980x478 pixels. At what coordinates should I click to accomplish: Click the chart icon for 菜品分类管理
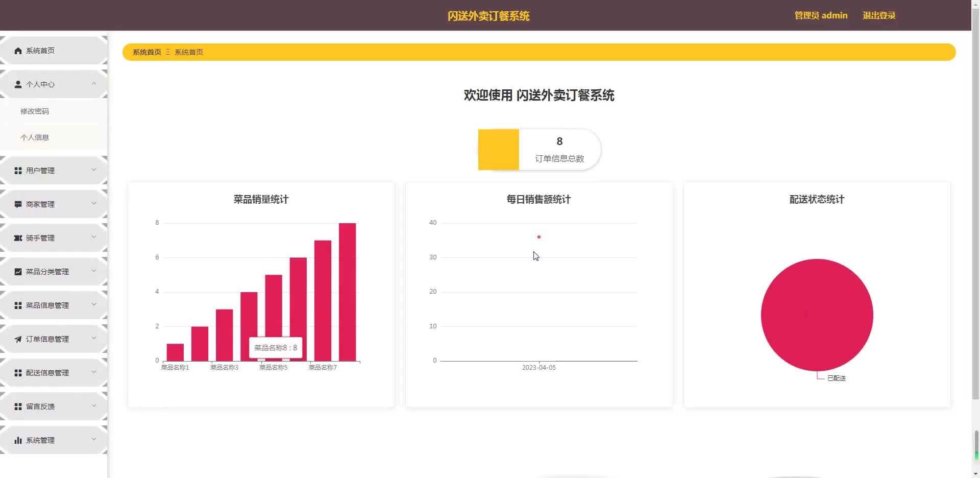[18, 272]
